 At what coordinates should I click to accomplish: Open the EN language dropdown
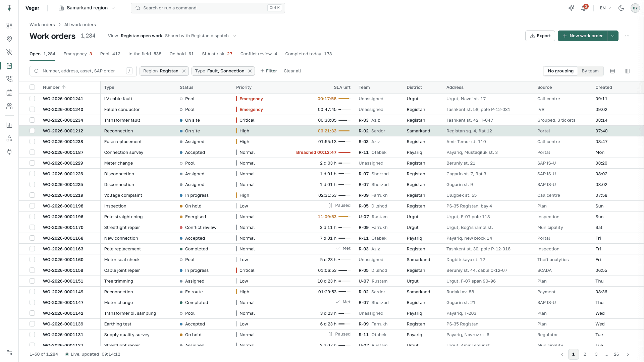[605, 8]
